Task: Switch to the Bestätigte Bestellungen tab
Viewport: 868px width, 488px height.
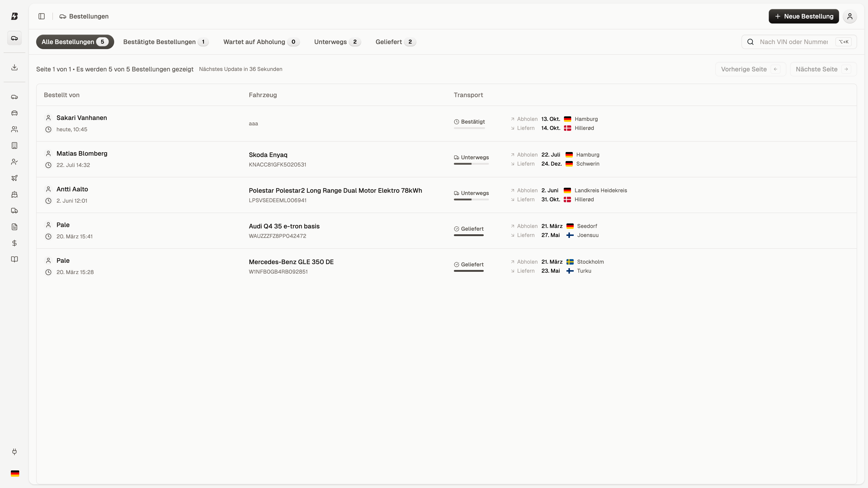Action: tap(165, 42)
